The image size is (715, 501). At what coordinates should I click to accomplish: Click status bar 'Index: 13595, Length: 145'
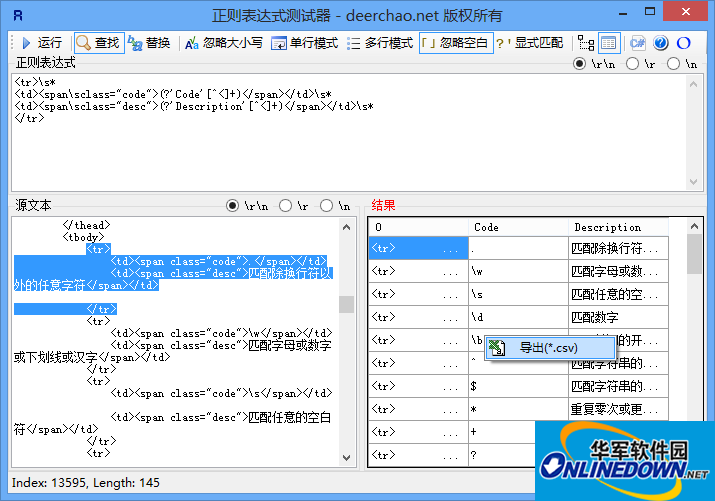click(86, 483)
